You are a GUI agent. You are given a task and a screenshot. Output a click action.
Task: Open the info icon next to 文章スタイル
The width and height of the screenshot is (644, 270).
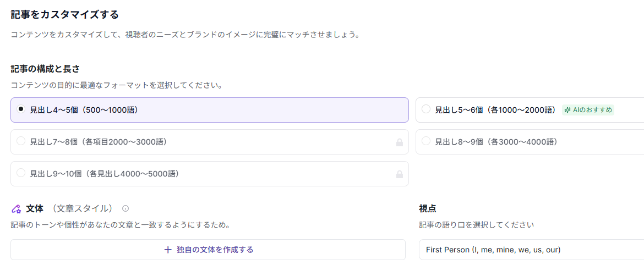[125, 209]
